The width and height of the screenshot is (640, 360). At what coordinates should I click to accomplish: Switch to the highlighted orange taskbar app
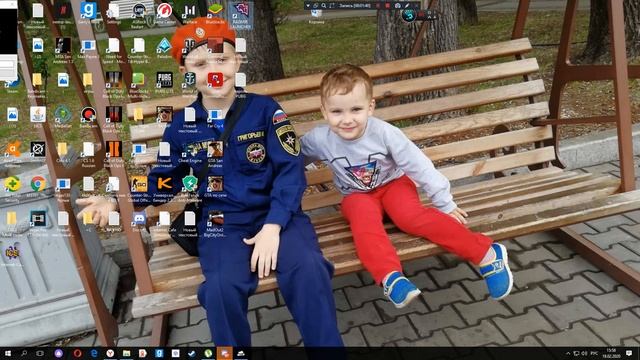pos(224,353)
